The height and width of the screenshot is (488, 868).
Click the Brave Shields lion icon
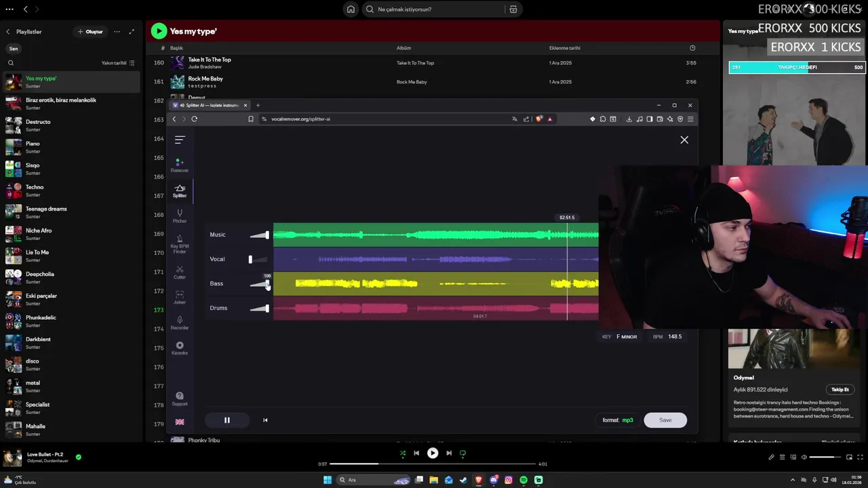pyautogui.click(x=539, y=119)
